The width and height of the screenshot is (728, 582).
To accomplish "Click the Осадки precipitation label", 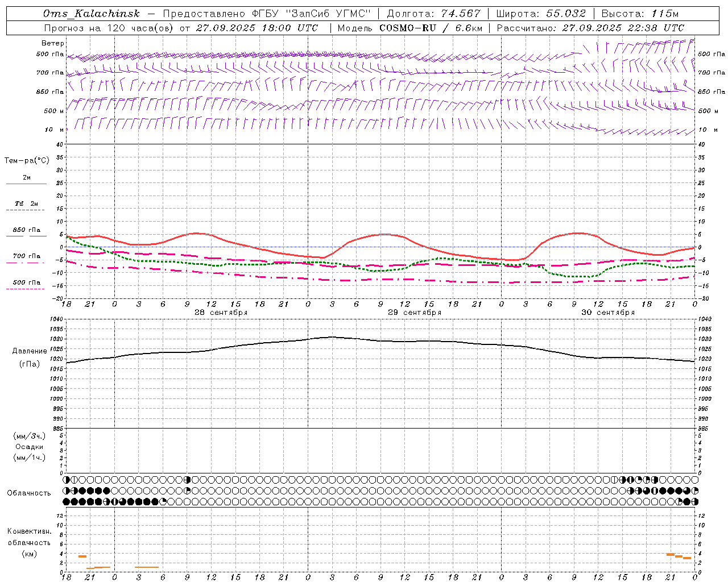I will point(30,447).
